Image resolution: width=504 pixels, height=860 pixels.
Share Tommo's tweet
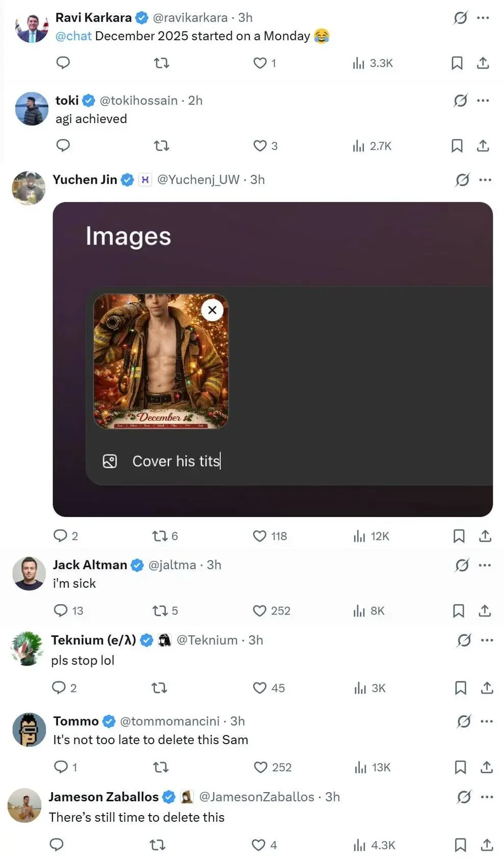coord(487,767)
